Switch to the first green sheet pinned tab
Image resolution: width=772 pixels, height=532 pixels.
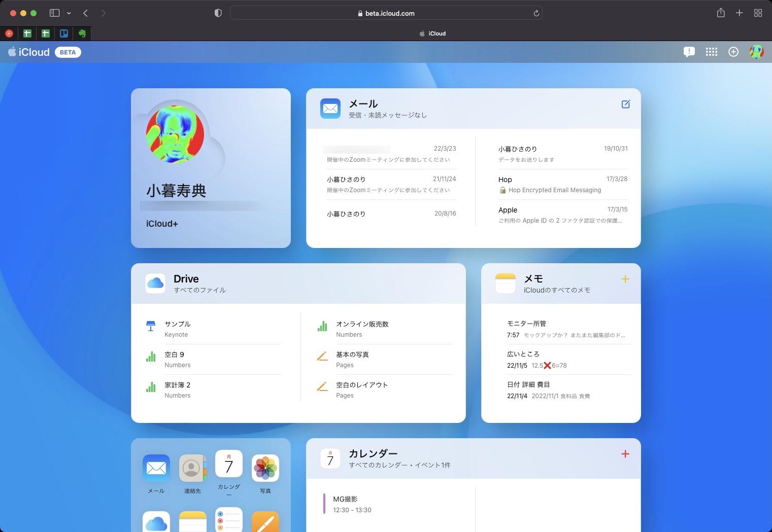(27, 33)
